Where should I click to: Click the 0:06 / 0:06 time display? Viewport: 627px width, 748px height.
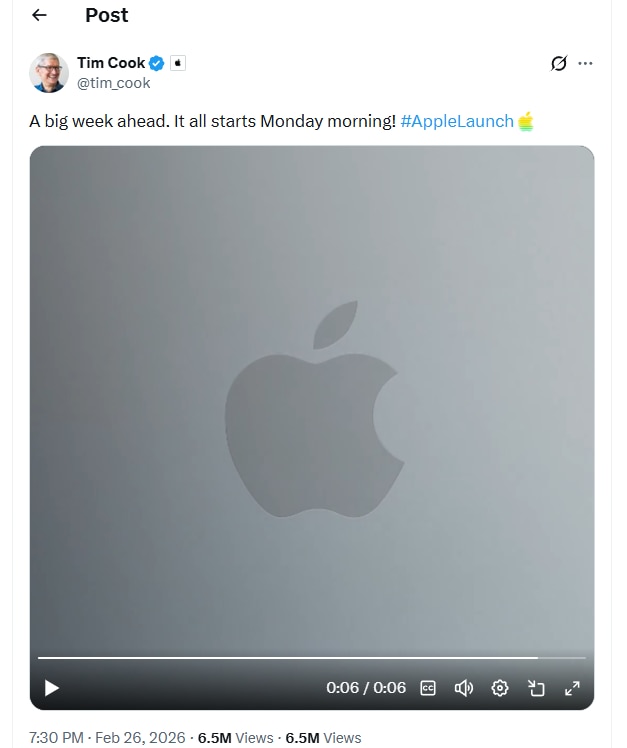[x=366, y=688]
